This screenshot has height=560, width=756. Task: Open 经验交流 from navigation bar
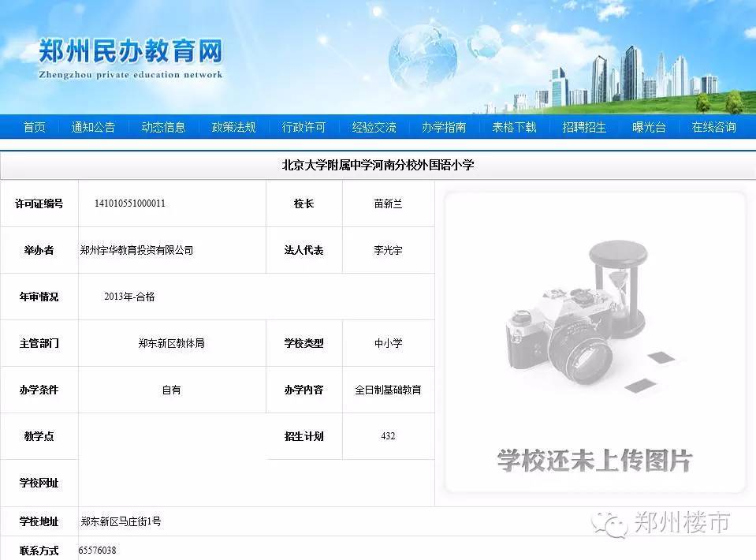[374, 127]
